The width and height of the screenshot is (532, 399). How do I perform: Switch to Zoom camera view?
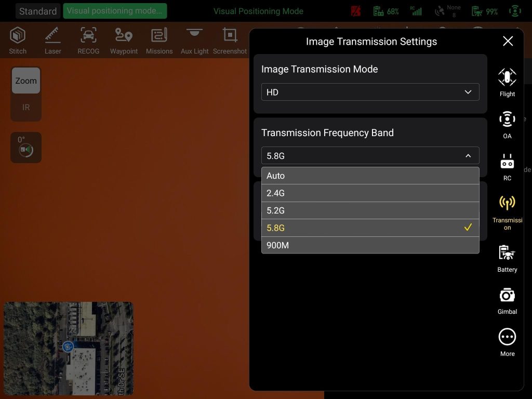tap(26, 81)
